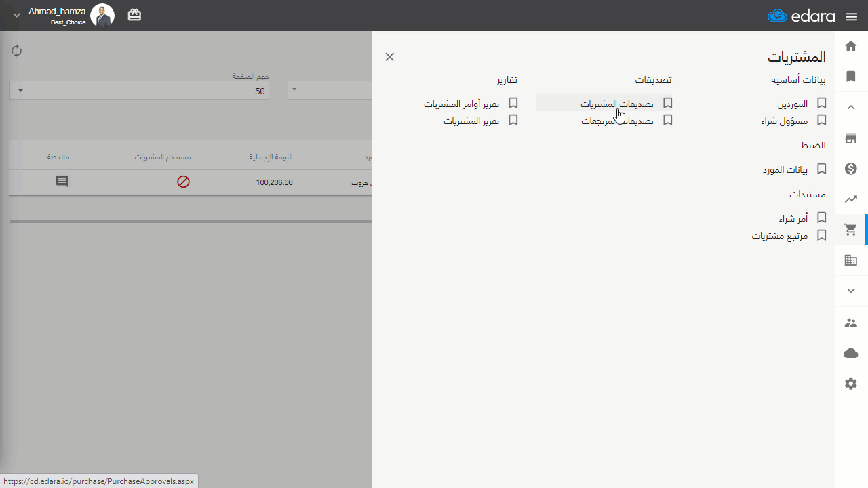Bookmark مسؤول شراء menu item
The height and width of the screenshot is (488, 868).
pos(822,120)
